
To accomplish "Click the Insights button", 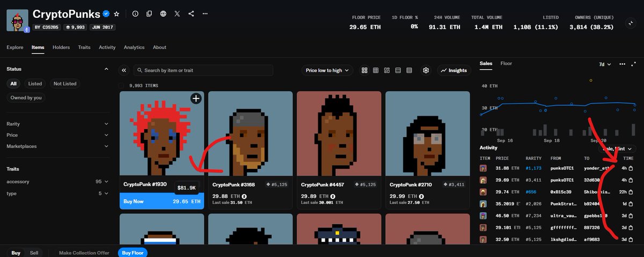I will pos(453,70).
